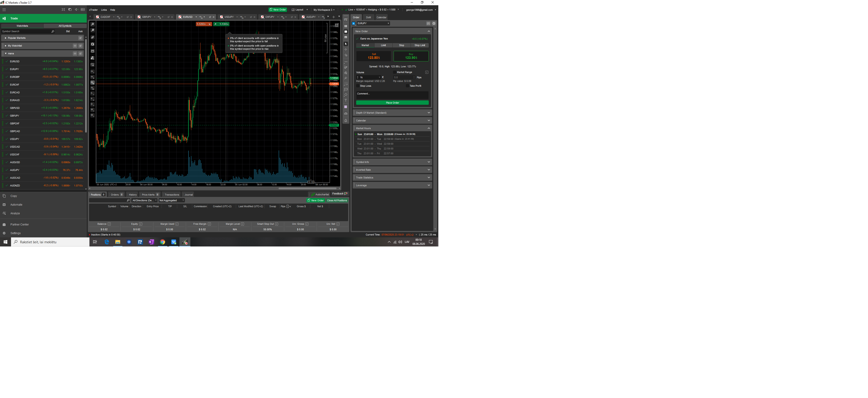Enable the Stop Loss checkbox
This screenshot has width=868, height=398.
click(x=358, y=86)
